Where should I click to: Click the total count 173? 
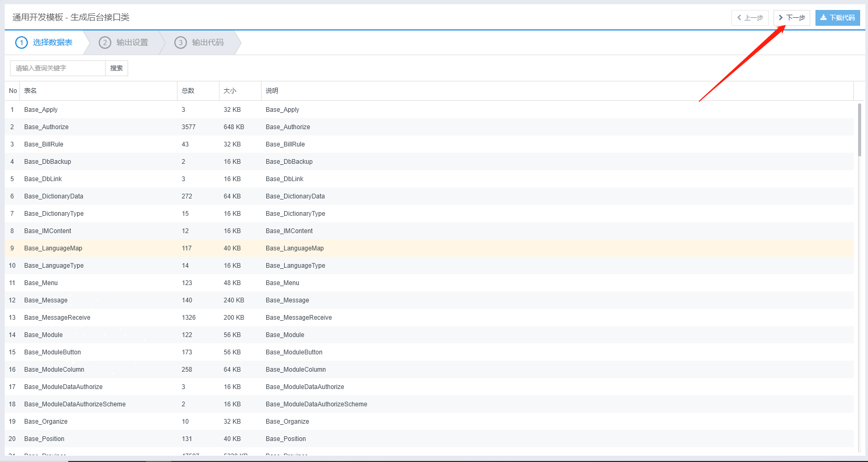[x=187, y=352]
